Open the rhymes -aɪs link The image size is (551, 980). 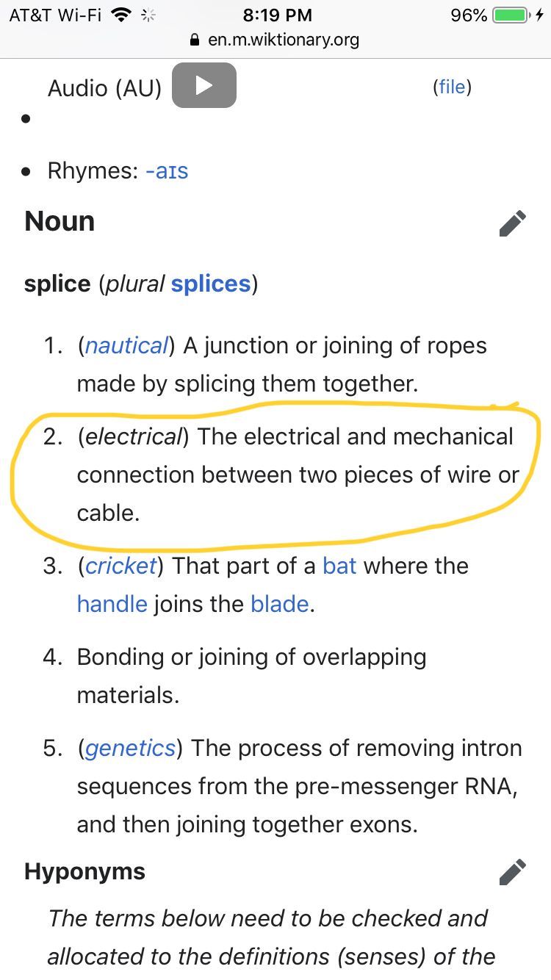point(167,171)
